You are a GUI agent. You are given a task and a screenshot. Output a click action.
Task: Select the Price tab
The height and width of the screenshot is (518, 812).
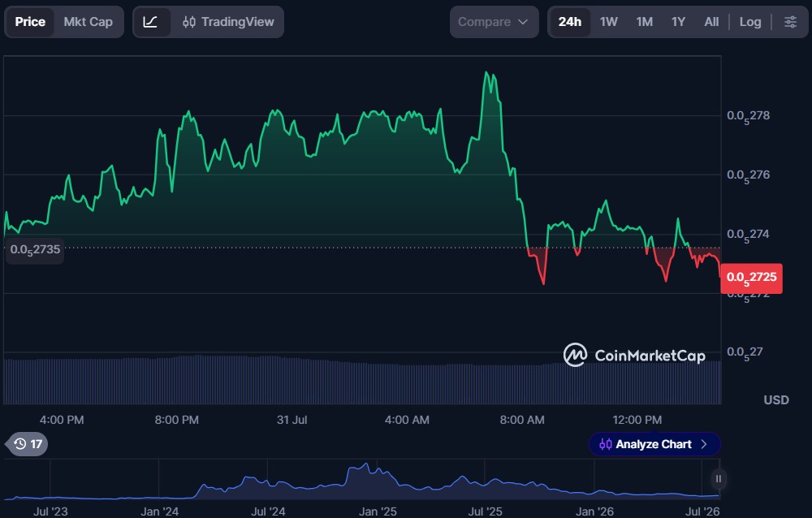point(30,22)
